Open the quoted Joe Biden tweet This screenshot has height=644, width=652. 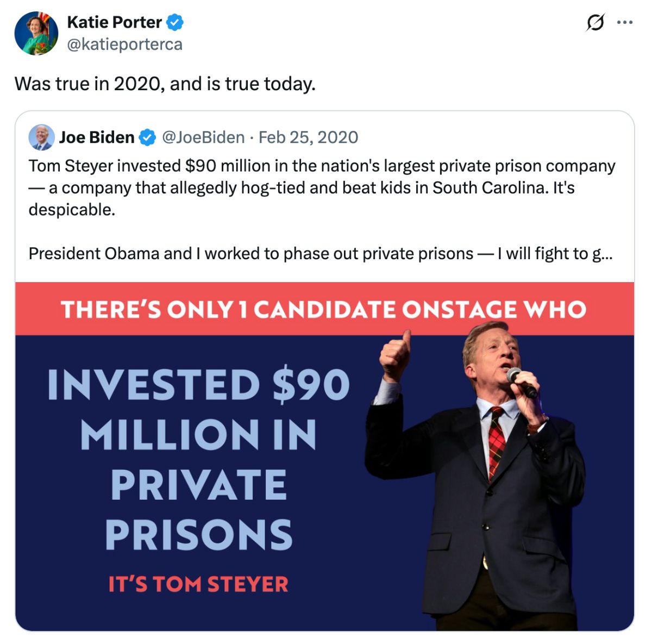pos(326,217)
